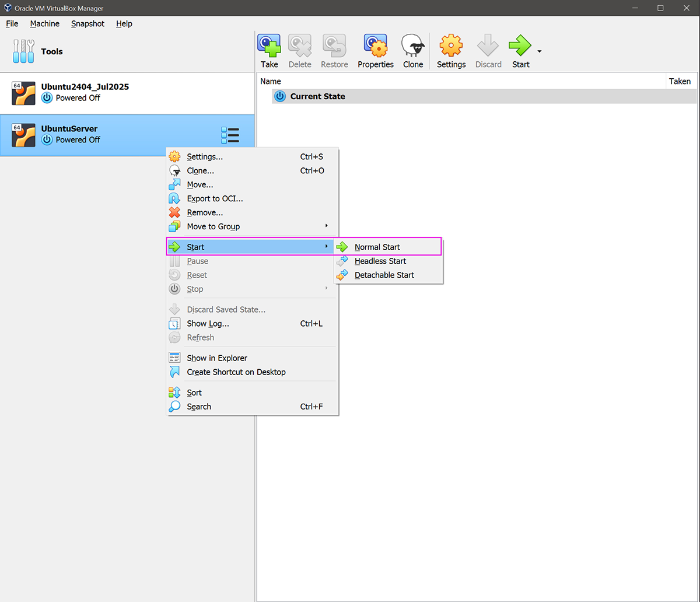
Task: Choose Settings... from the context menu
Action: pyautogui.click(x=252, y=157)
